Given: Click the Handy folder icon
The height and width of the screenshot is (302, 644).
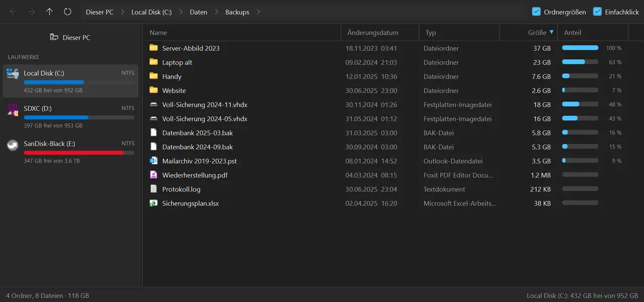Looking at the screenshot, I should point(153,76).
